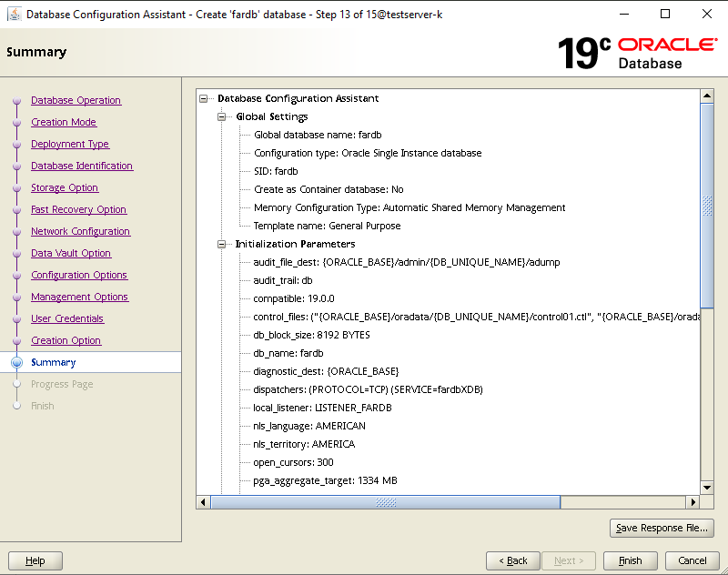The width and height of the screenshot is (728, 575).
Task: Go to the Creation Mode step
Action: (x=64, y=122)
